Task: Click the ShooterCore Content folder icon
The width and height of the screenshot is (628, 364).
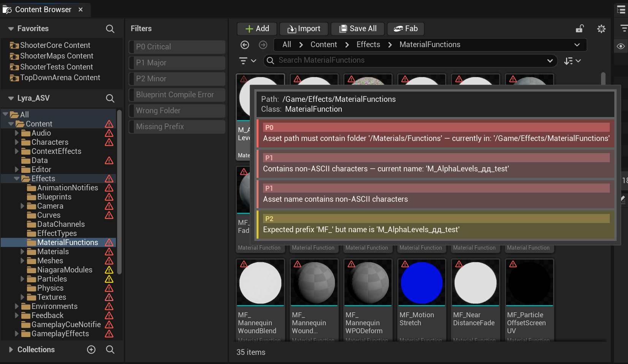Action: click(x=14, y=46)
